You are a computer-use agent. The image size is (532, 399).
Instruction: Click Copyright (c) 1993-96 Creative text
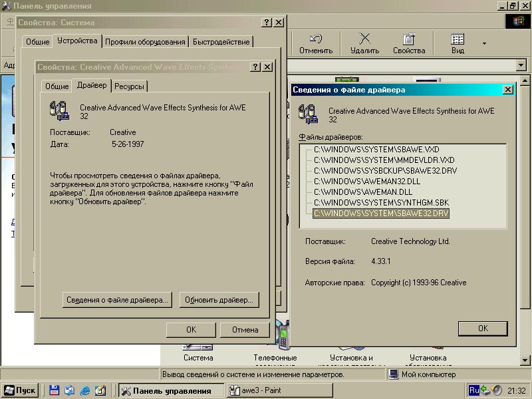418,282
